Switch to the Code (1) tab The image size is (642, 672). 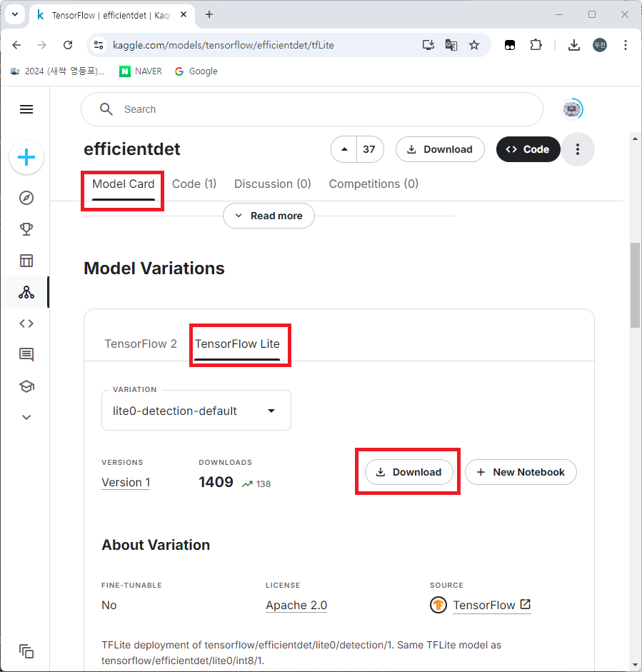tap(194, 184)
